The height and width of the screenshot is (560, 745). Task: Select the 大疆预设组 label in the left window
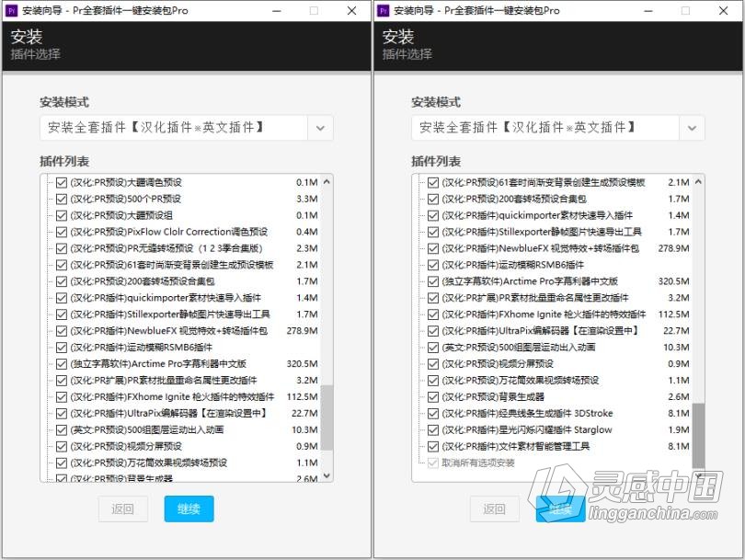coord(121,215)
